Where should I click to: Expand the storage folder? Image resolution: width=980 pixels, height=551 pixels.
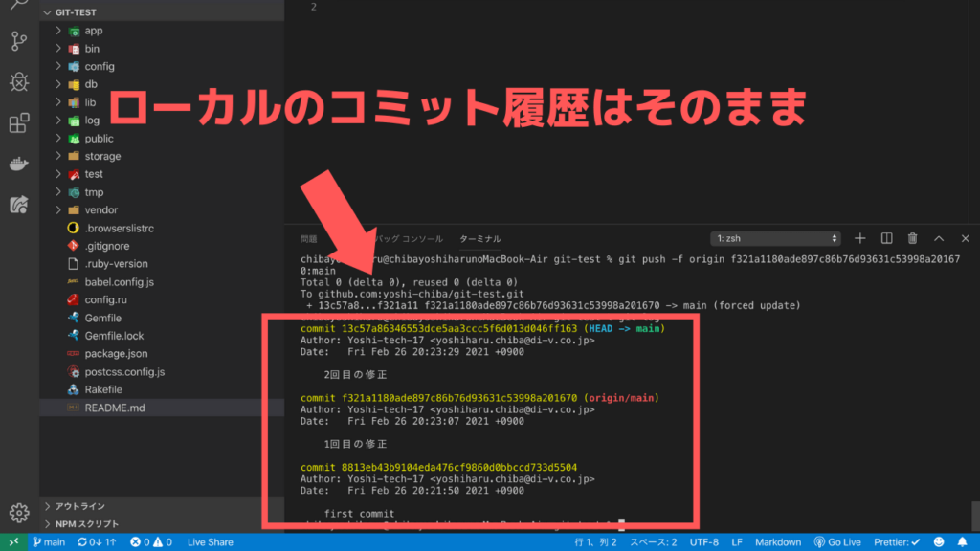coord(161,156)
